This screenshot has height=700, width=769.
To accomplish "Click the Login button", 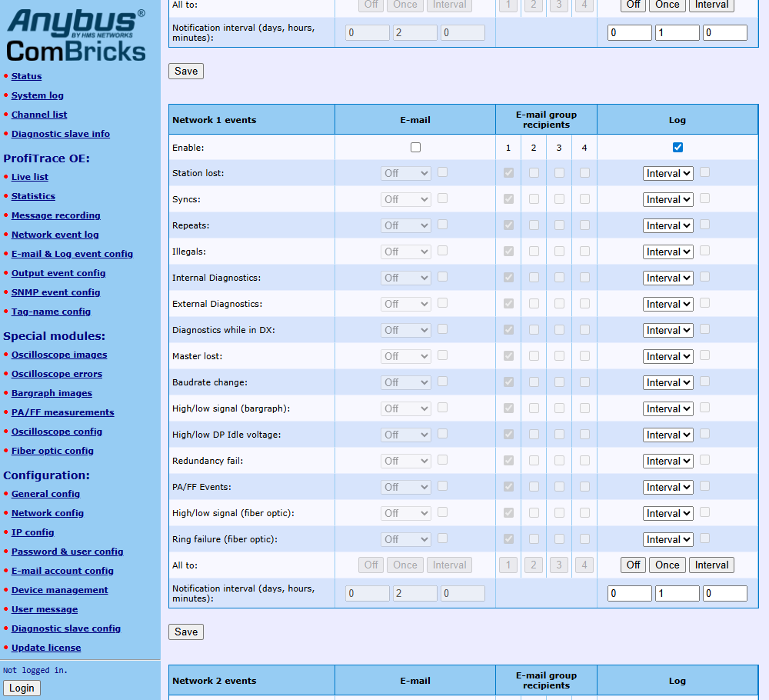I will click(x=22, y=688).
